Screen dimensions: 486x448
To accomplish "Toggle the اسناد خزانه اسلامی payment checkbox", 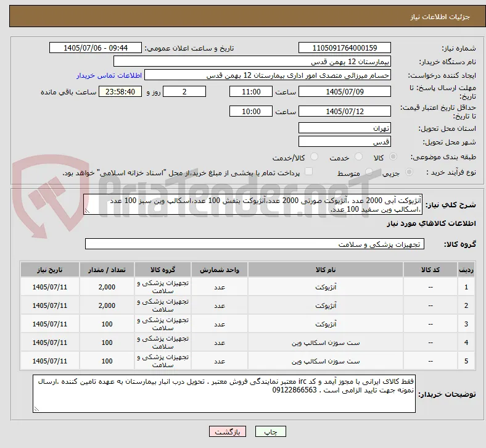I will tap(309, 172).
